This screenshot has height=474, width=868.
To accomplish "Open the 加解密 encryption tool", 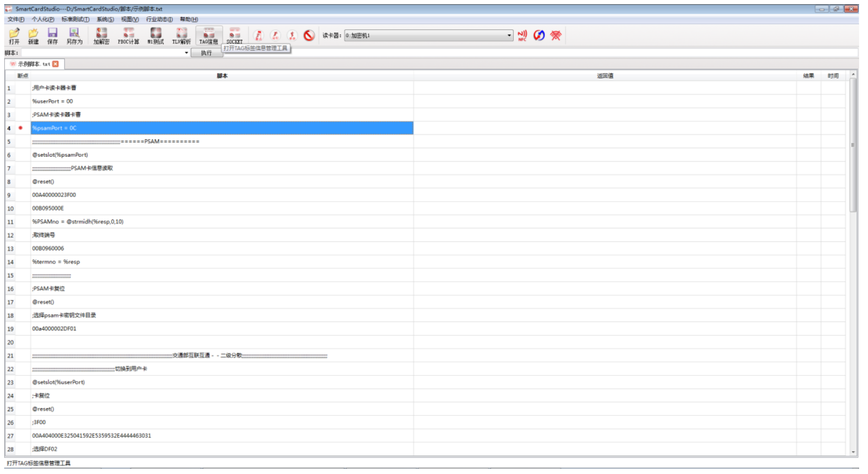I will tap(101, 36).
